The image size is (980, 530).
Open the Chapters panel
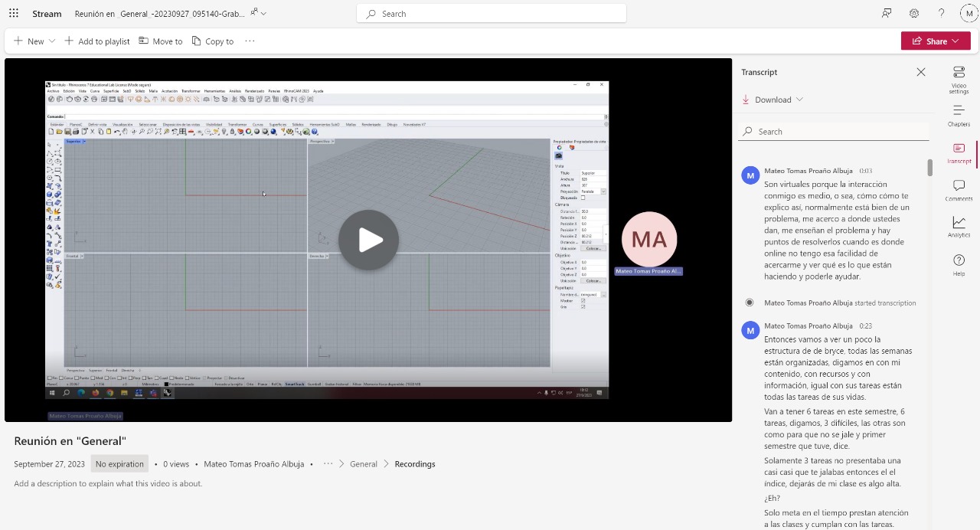pyautogui.click(x=959, y=116)
